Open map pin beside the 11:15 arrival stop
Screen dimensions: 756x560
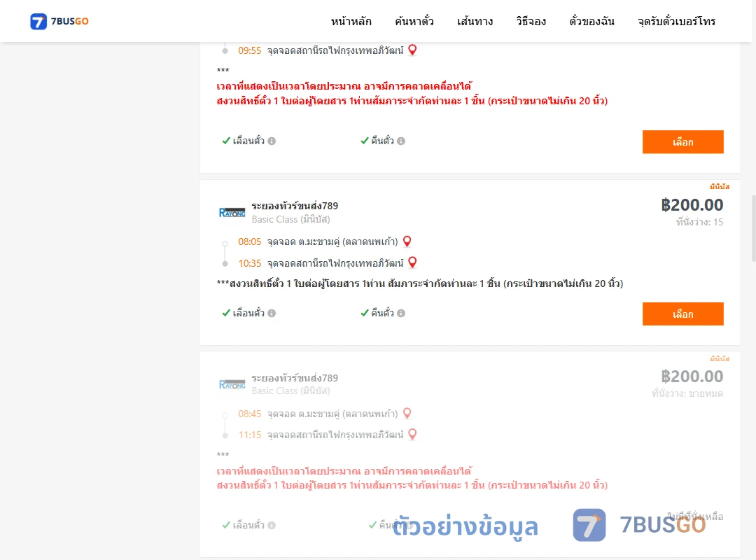click(412, 435)
